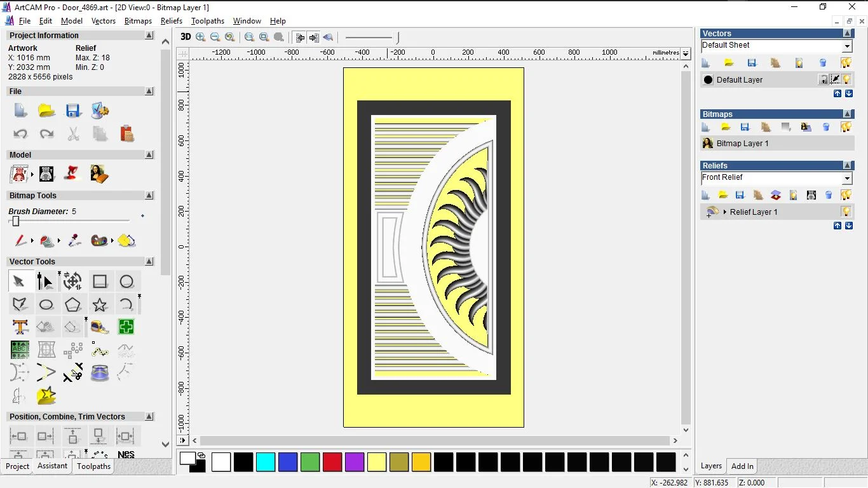Click the Zoom In magnifier icon

[x=201, y=37]
